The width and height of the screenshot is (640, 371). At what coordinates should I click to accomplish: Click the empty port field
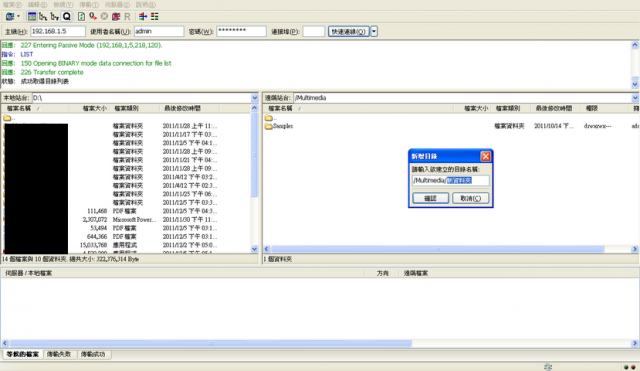click(x=313, y=31)
